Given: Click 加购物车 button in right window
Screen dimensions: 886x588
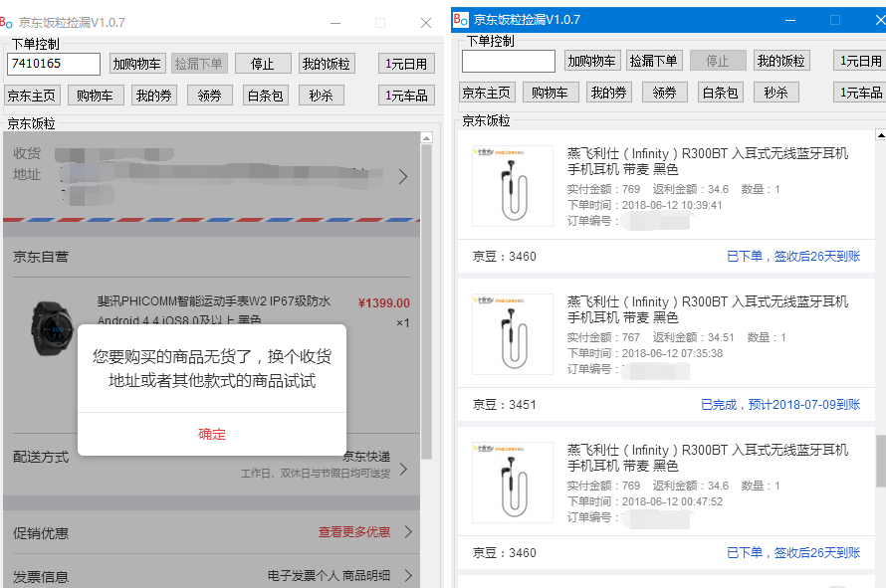Looking at the screenshot, I should pos(592,61).
